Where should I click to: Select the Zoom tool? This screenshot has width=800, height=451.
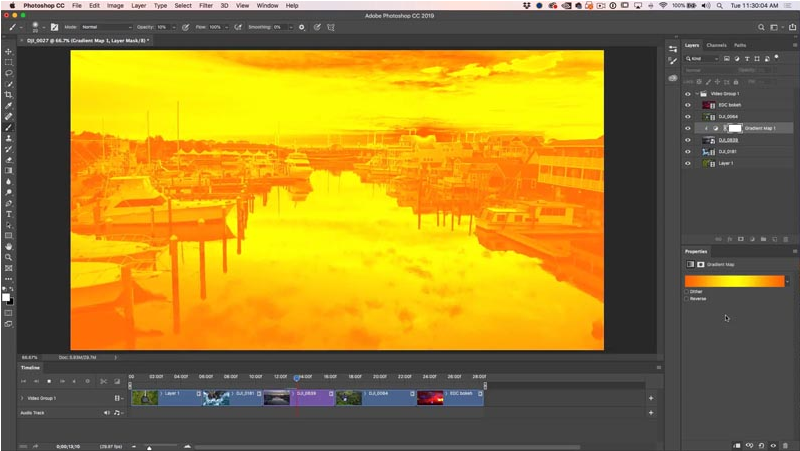9,257
